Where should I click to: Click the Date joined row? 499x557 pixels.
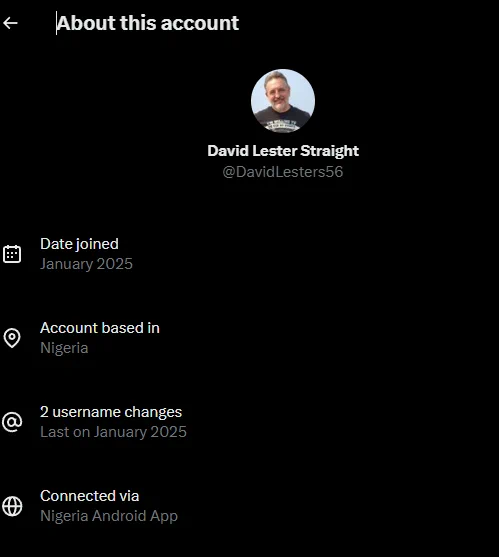point(249,254)
